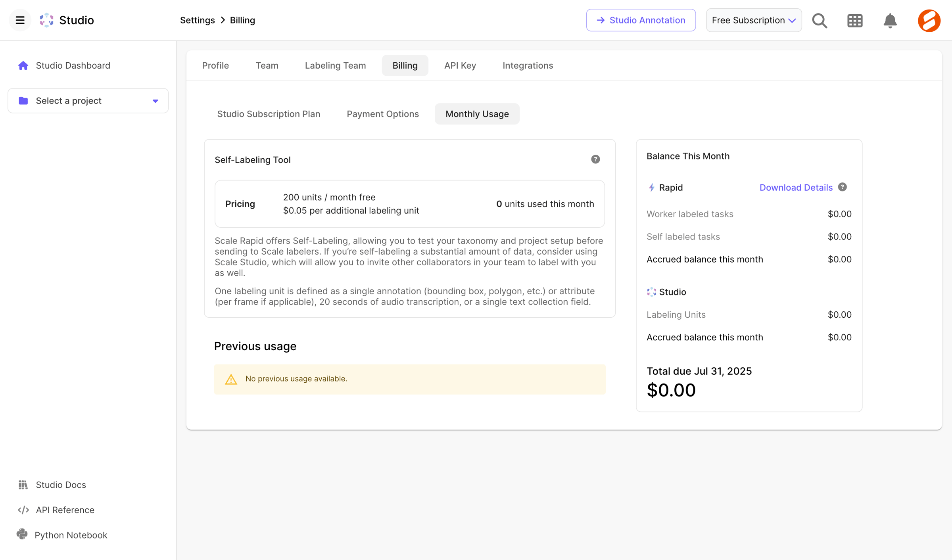Open API Reference link in sidebar

click(x=65, y=510)
